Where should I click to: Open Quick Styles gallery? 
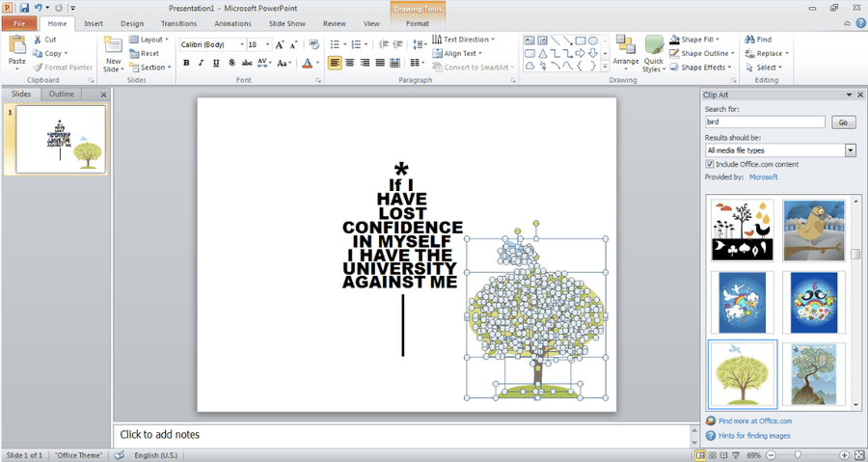coord(653,54)
